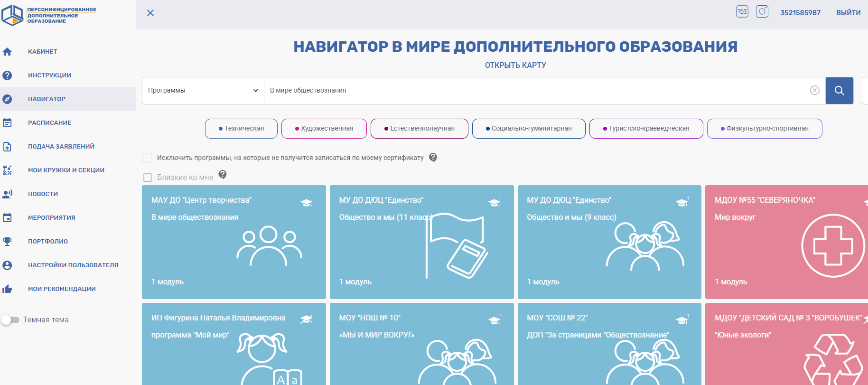The height and width of the screenshot is (385, 868).
Task: Open the За страницами Обществознание card
Action: coord(609,344)
